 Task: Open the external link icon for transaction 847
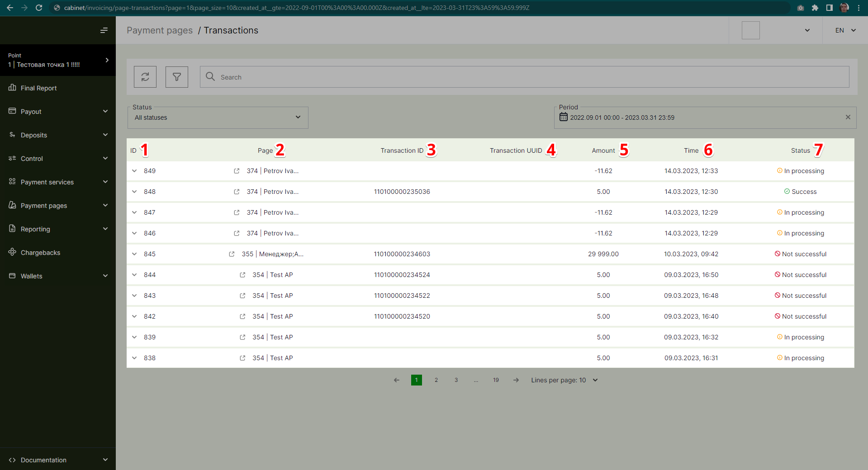tap(237, 212)
